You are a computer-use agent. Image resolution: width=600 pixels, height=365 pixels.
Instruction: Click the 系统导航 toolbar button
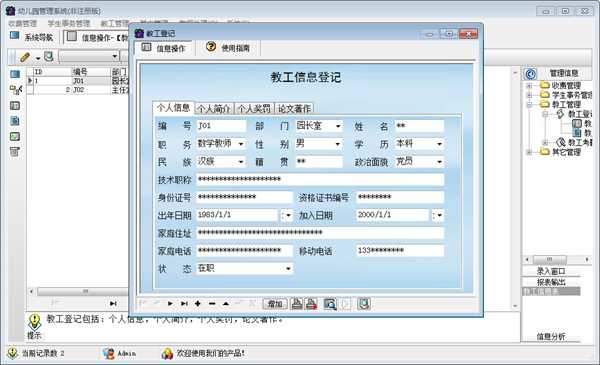(x=32, y=37)
